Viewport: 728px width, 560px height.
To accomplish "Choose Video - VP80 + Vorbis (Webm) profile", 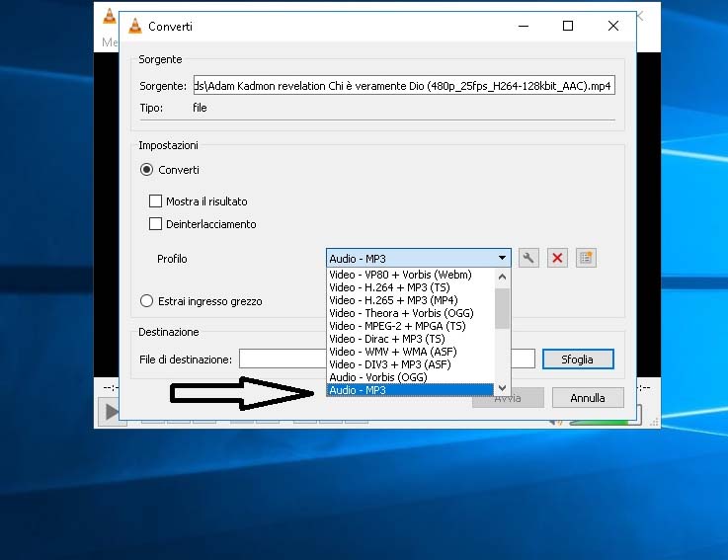I will point(411,275).
